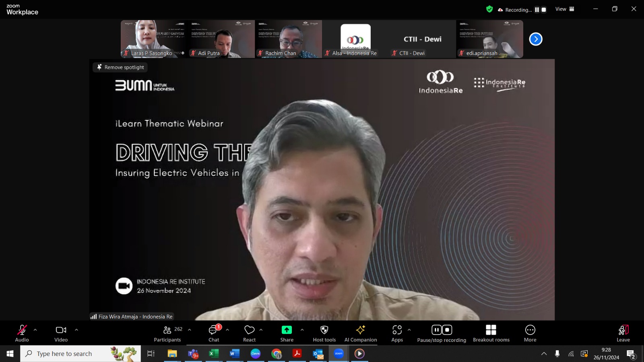Open network Wi-Fi tray icon
This screenshot has height=362, width=644.
click(x=571, y=354)
